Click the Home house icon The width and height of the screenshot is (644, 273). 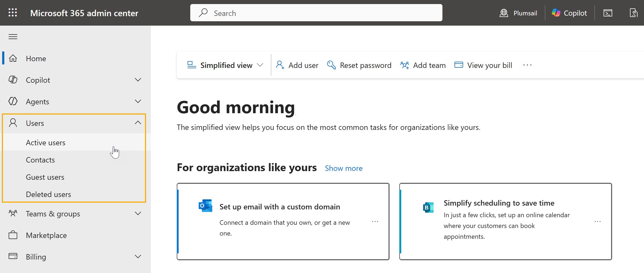pos(13,58)
